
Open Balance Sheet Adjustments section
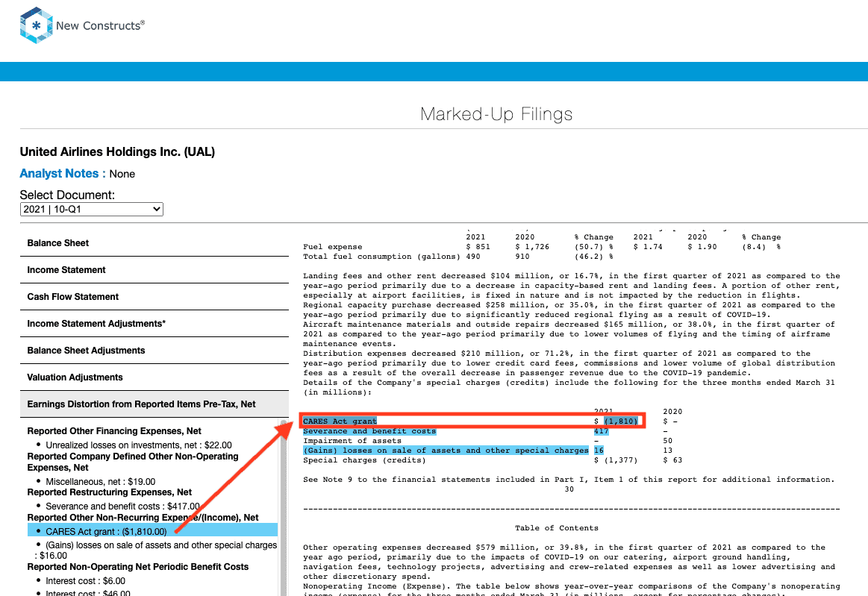154,351
